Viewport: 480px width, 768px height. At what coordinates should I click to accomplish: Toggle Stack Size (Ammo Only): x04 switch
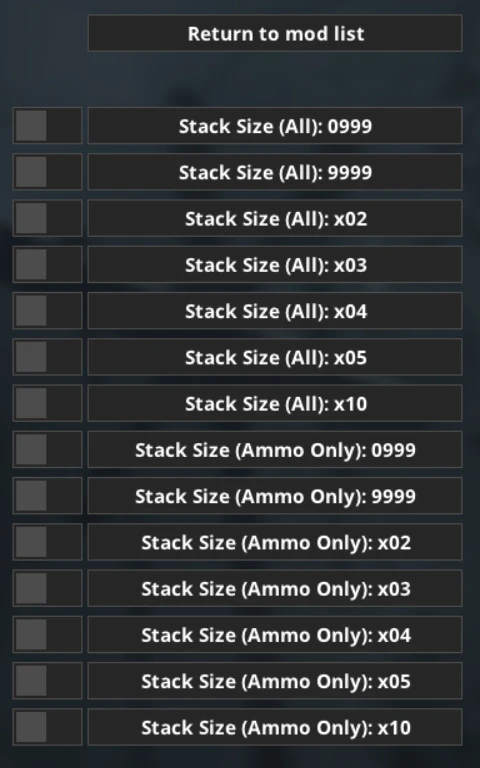click(x=47, y=635)
